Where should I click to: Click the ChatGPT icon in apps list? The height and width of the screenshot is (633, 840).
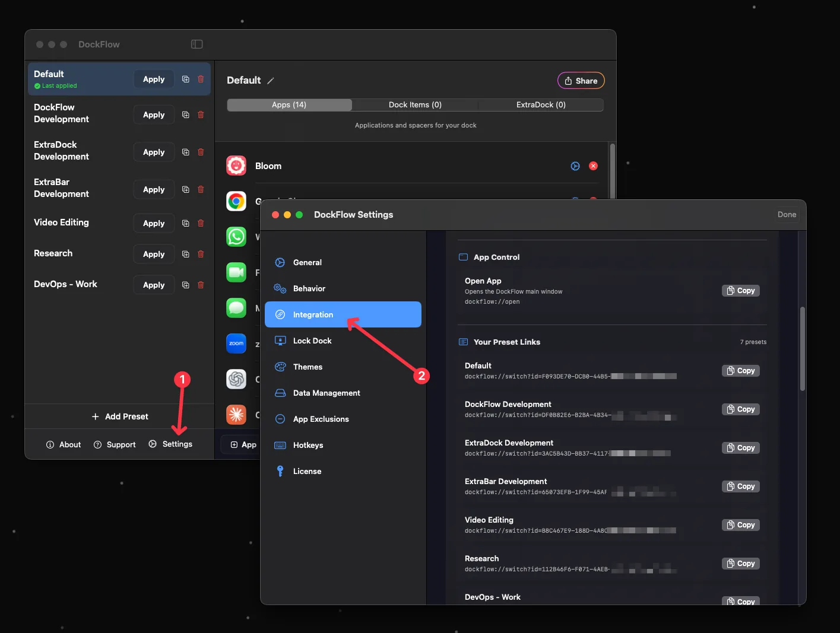(x=236, y=379)
